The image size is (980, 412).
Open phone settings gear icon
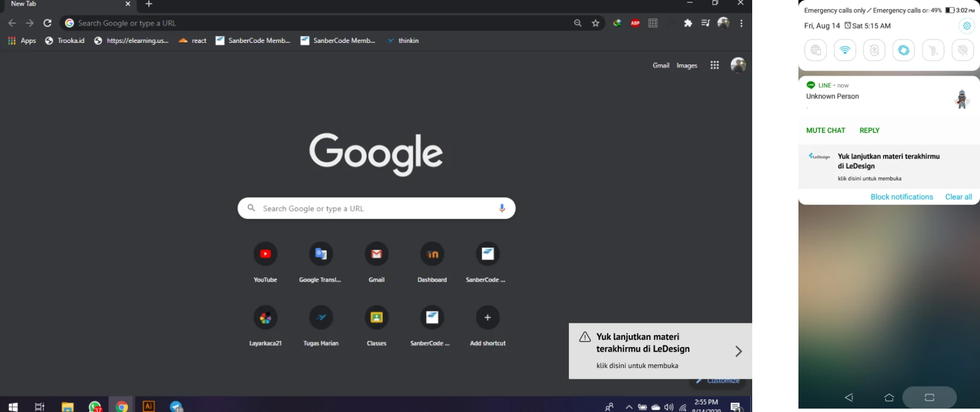coord(966,26)
